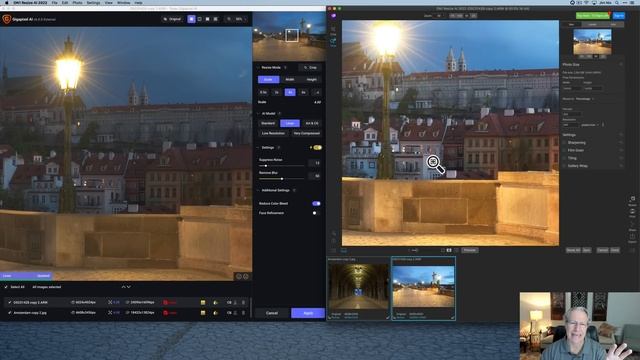Toggle the Select All checkbox
The width and height of the screenshot is (640, 360).
6,287
